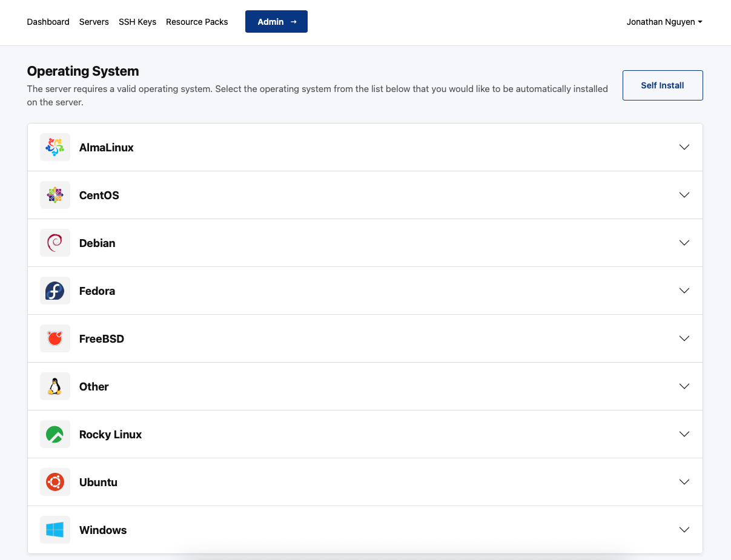This screenshot has height=560, width=731.
Task: Click the Operating System heading
Action: [x=83, y=71]
